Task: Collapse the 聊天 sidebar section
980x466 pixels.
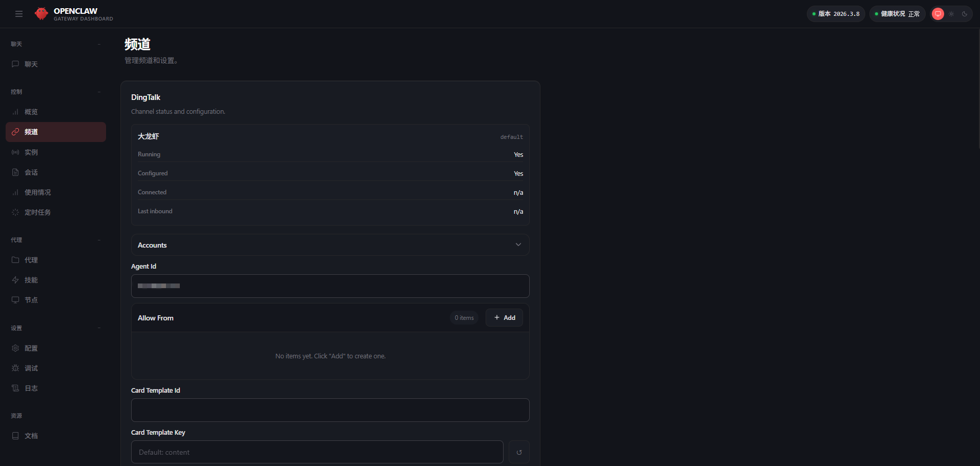Action: point(56,44)
